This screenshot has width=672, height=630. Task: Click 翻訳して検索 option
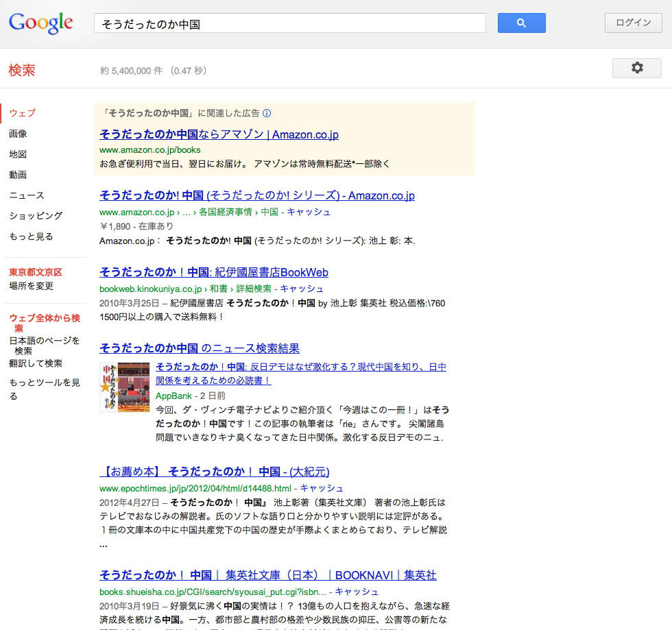pos(36,363)
